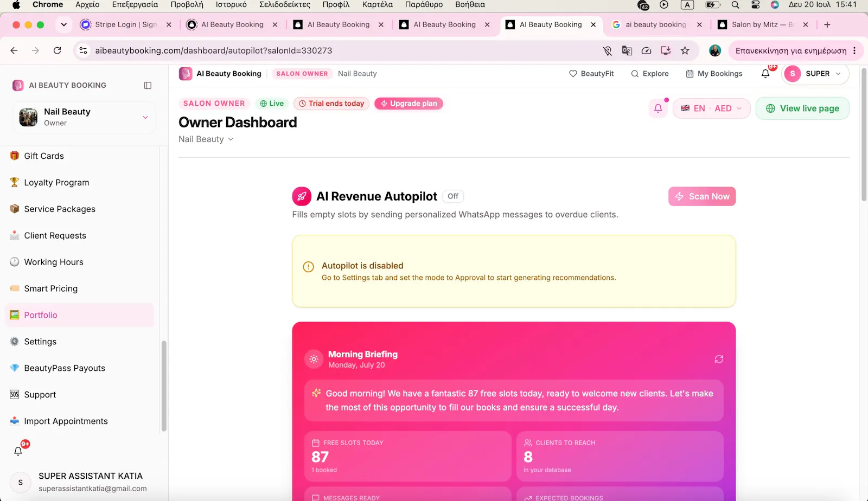
Task: Open Client Requests in sidebar
Action: tap(80, 236)
